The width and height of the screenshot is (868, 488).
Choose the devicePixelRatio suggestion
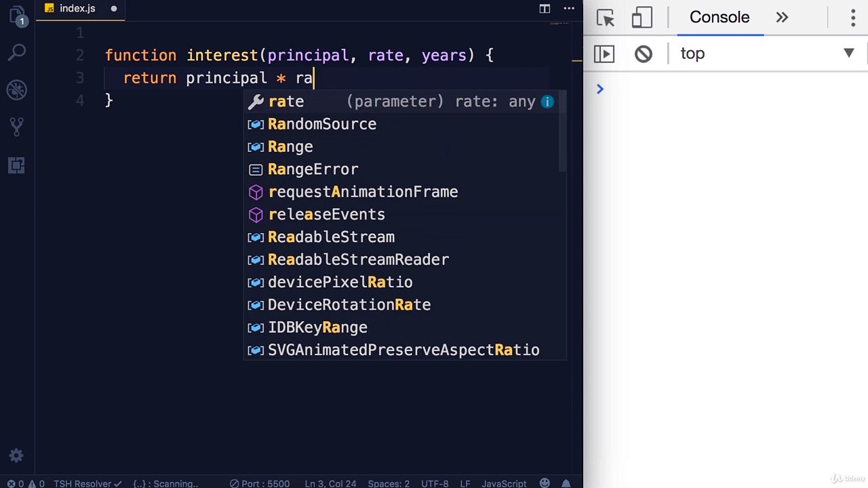pos(401,282)
